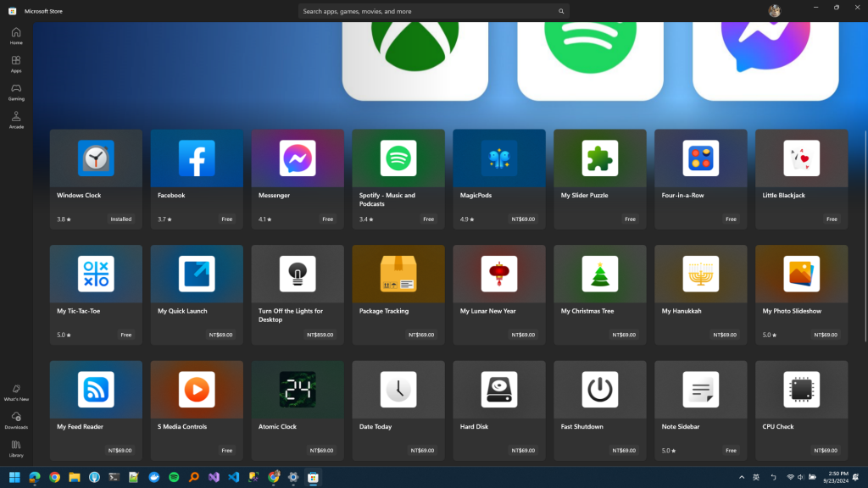
Task: Click NT$169.00 price on Package Tracking
Action: click(420, 335)
